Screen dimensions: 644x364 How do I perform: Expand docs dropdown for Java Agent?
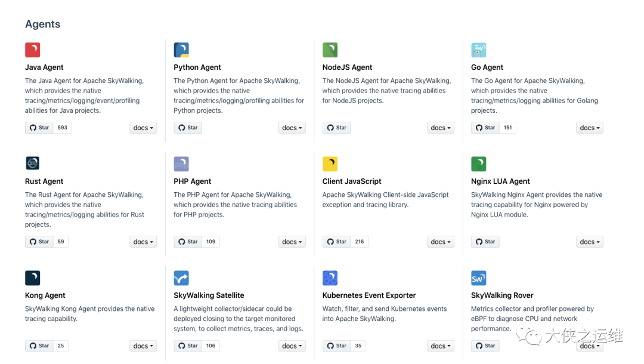tap(143, 128)
